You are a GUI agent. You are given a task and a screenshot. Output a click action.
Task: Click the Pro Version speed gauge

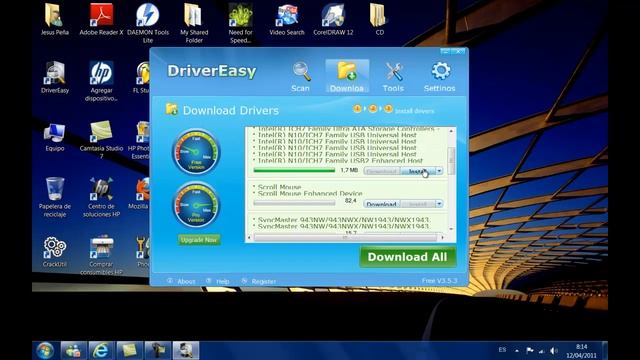(x=196, y=204)
